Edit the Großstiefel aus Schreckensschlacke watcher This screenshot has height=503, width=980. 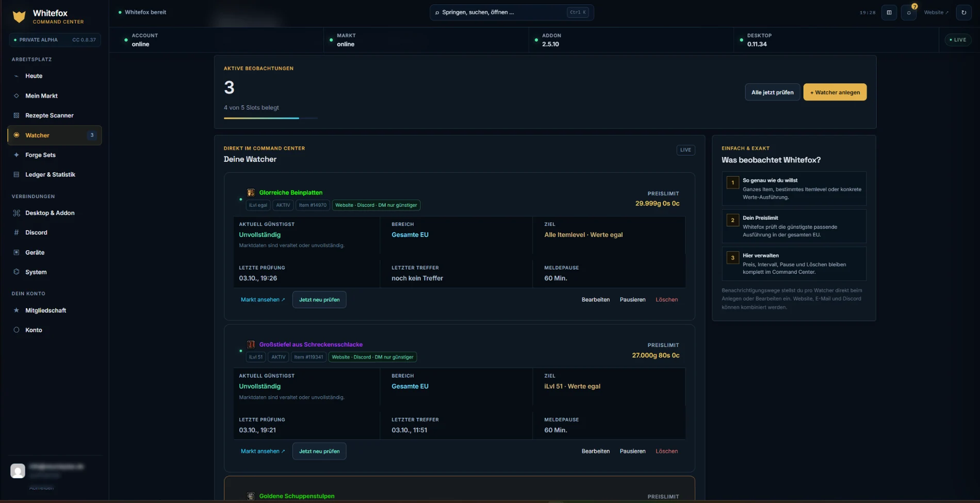595,451
